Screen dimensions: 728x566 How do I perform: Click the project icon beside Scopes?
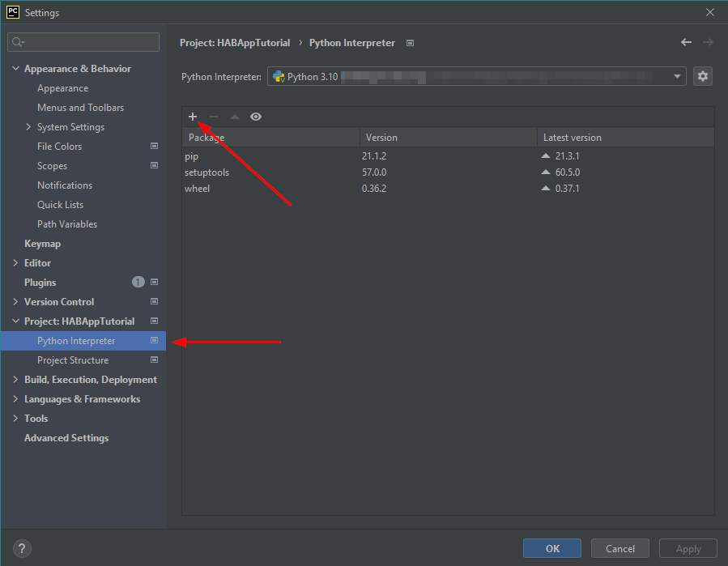(154, 165)
